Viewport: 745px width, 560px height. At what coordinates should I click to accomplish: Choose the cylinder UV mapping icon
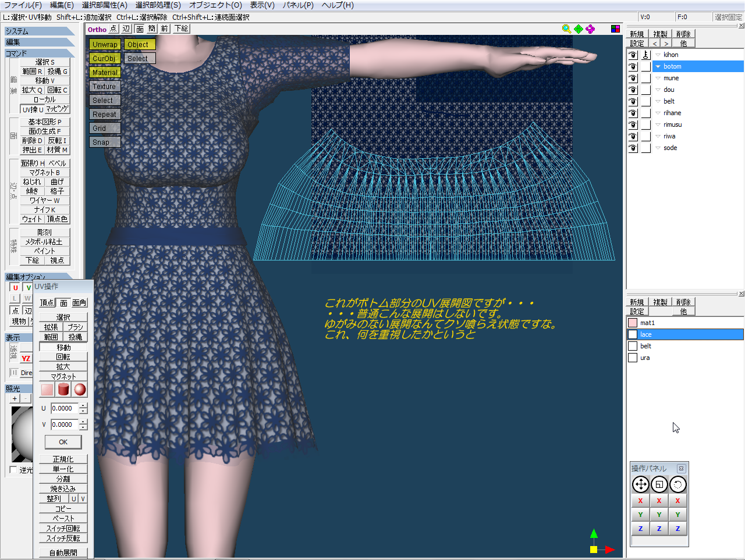[x=63, y=390]
